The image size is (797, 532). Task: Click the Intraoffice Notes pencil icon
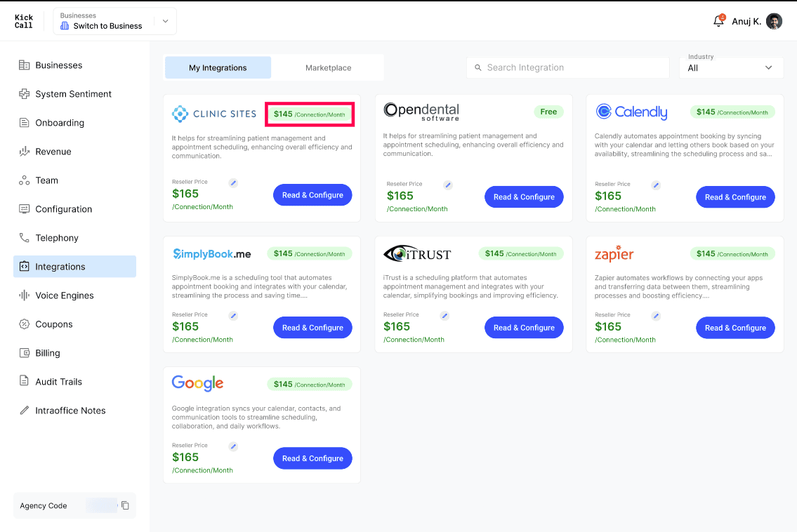24,410
